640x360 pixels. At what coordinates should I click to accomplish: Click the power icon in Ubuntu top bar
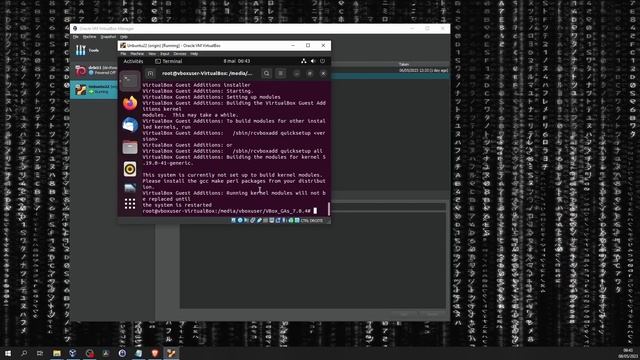[x=322, y=61]
